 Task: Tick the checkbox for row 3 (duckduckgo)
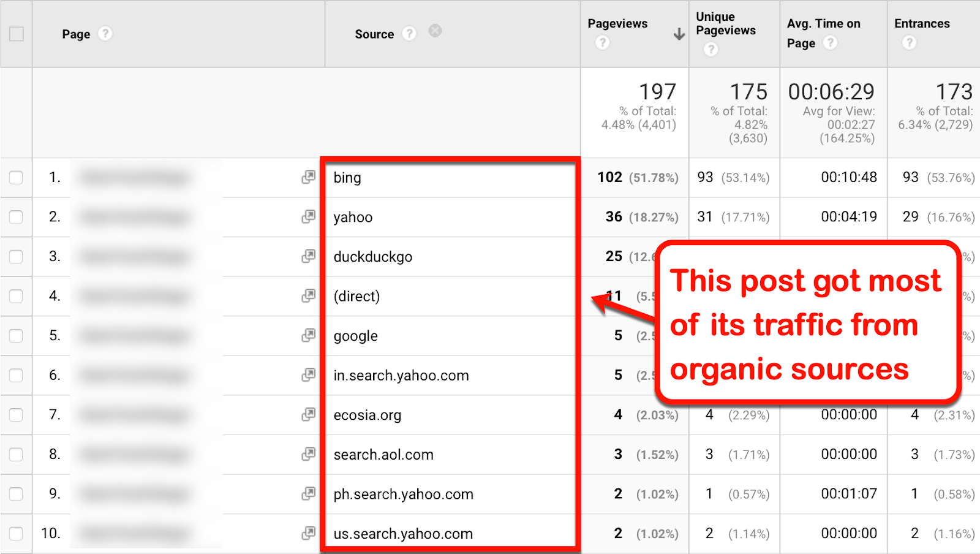16,257
